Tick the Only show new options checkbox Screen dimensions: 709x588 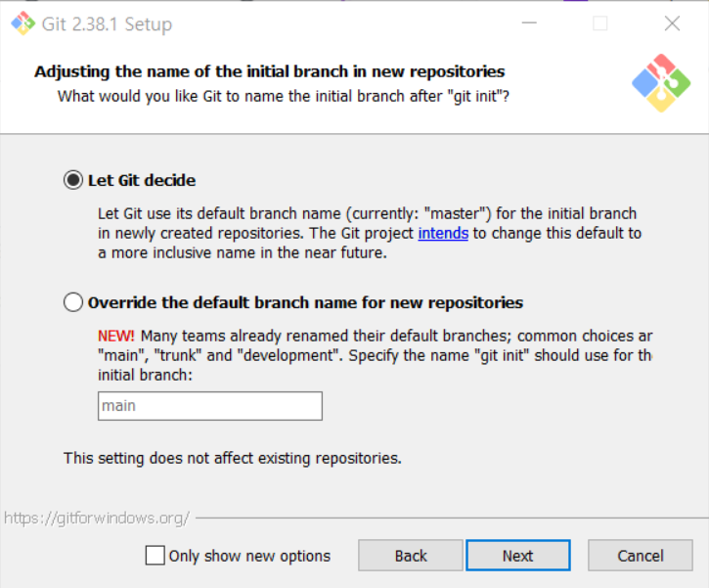pyautogui.click(x=155, y=555)
